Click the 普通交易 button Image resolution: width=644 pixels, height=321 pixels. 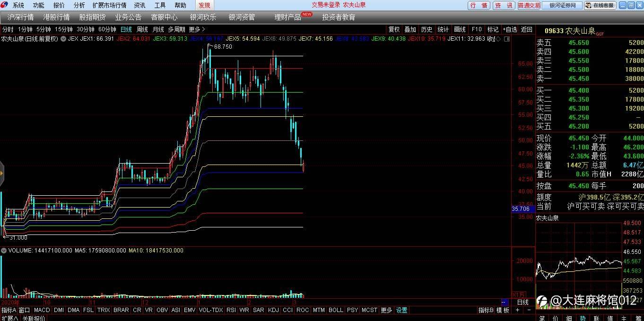pos(529,5)
